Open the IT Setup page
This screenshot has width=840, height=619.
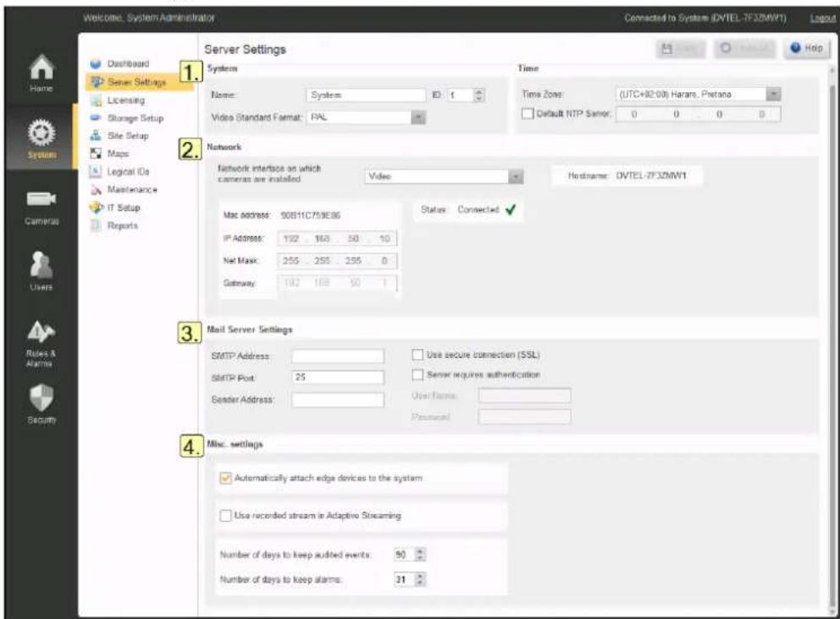(x=124, y=207)
